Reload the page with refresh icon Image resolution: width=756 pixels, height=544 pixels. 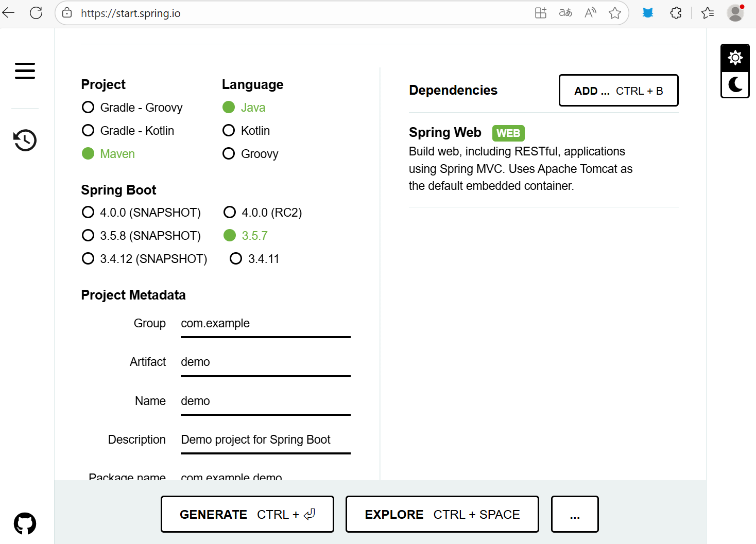pyautogui.click(x=36, y=13)
